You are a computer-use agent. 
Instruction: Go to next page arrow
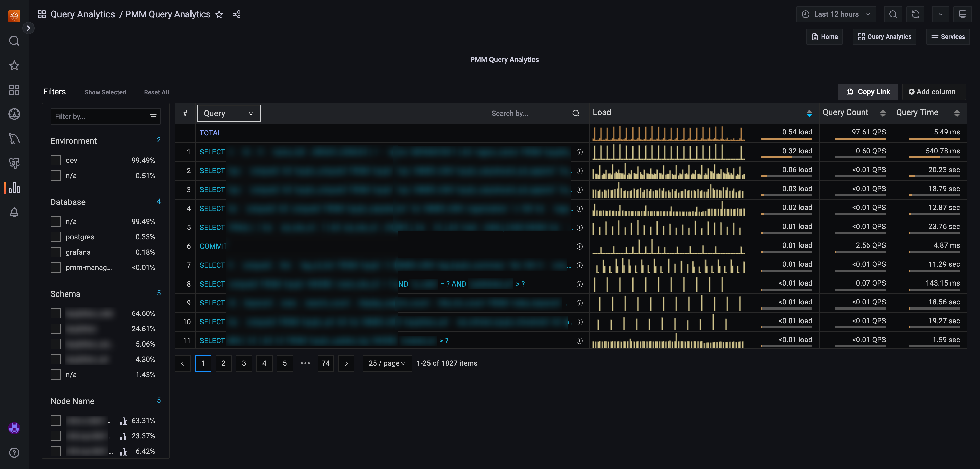tap(346, 363)
